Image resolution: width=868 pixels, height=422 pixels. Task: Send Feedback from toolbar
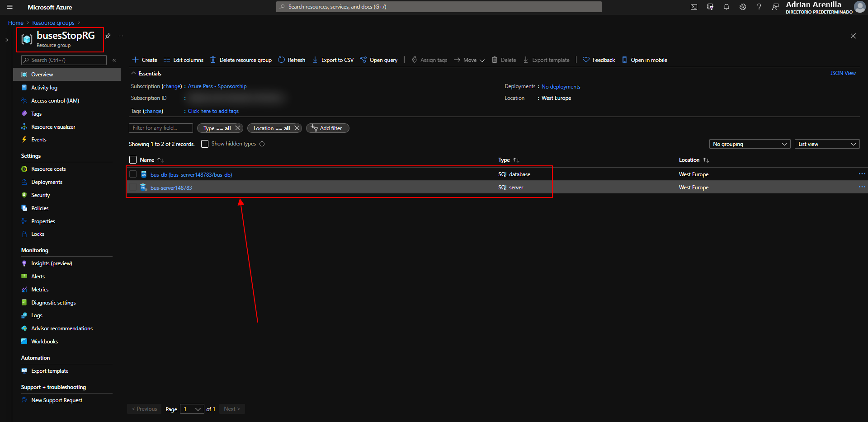599,60
